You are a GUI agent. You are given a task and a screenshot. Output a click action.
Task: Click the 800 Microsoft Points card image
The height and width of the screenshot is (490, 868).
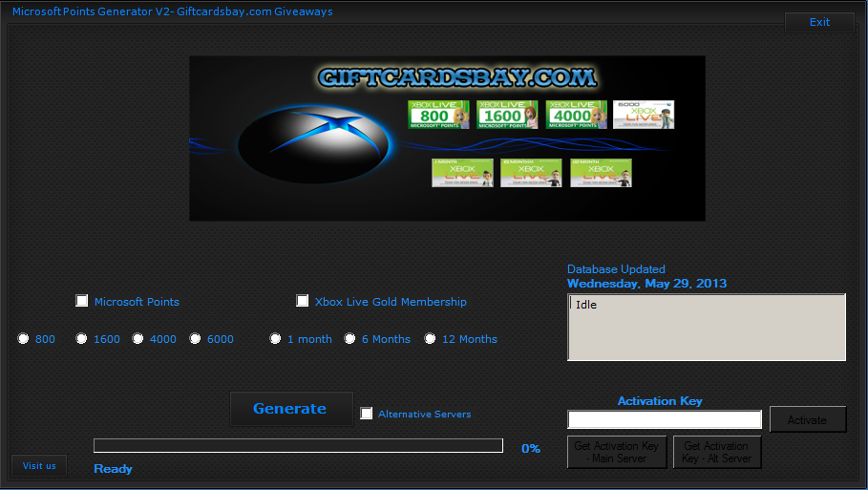tap(438, 115)
